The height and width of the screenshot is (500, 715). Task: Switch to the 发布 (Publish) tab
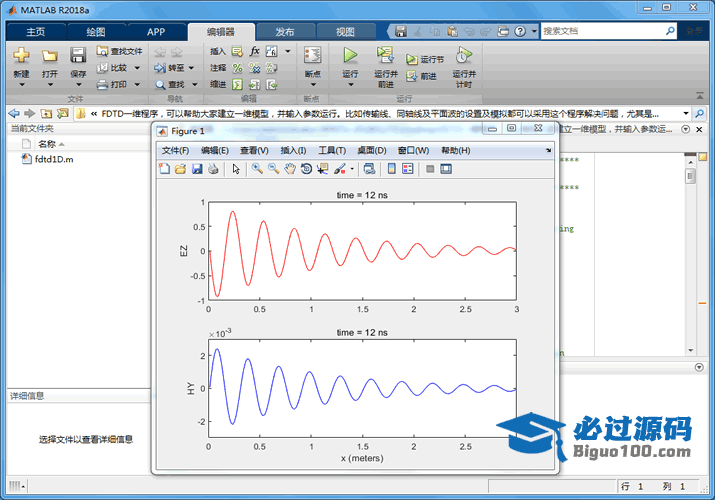285,31
